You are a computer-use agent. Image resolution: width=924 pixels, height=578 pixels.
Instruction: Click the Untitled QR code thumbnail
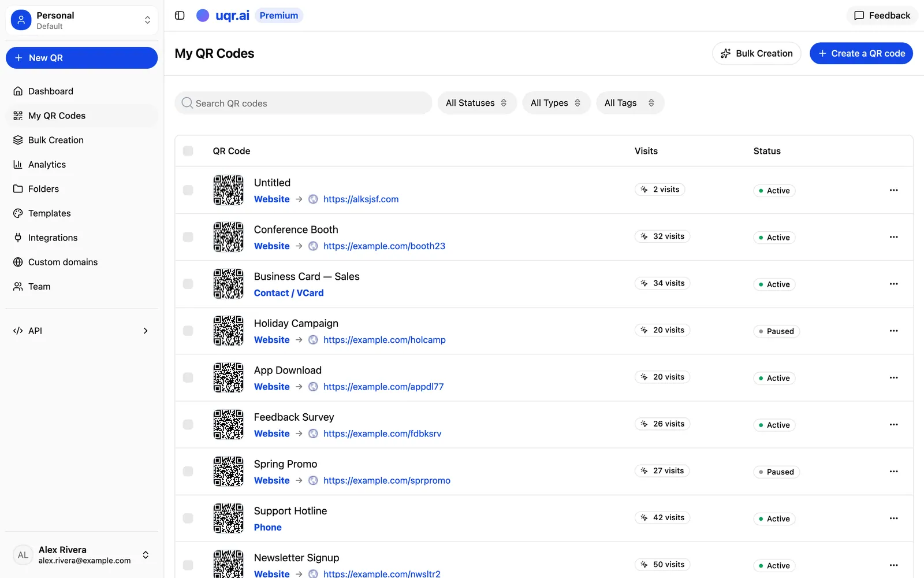[x=229, y=190]
